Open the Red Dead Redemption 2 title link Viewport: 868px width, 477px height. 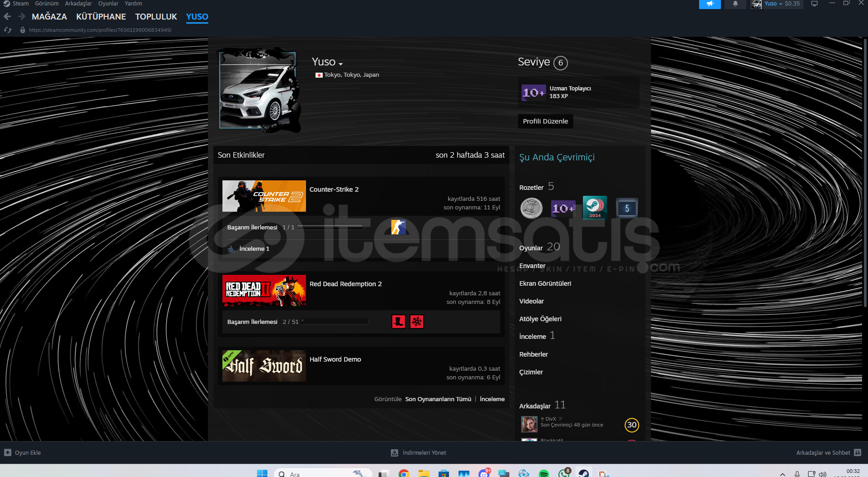point(345,284)
